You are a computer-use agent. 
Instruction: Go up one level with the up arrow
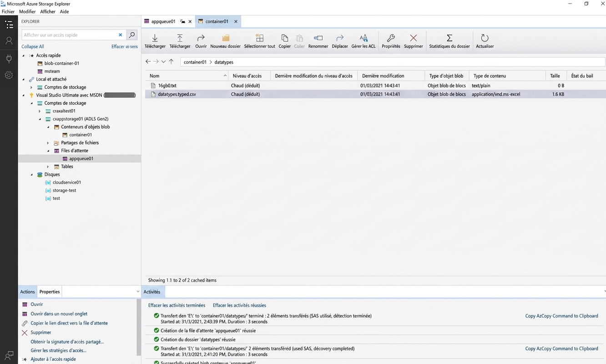[171, 61]
